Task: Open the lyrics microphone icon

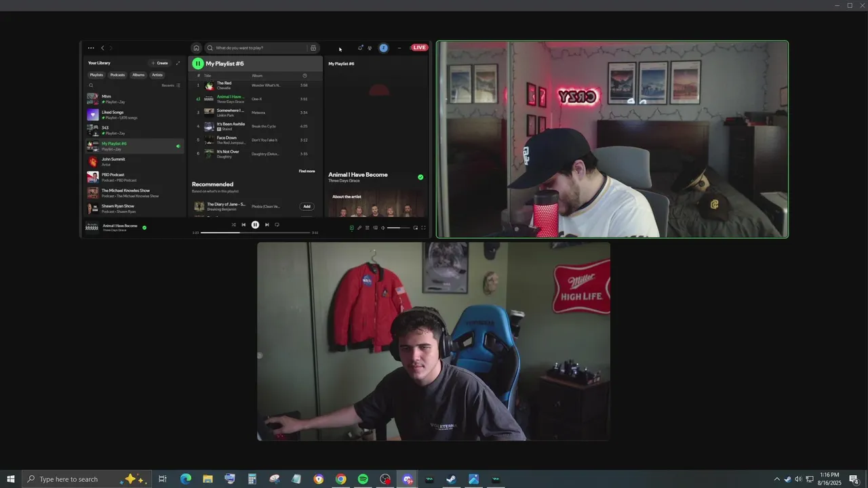Action: click(x=359, y=228)
